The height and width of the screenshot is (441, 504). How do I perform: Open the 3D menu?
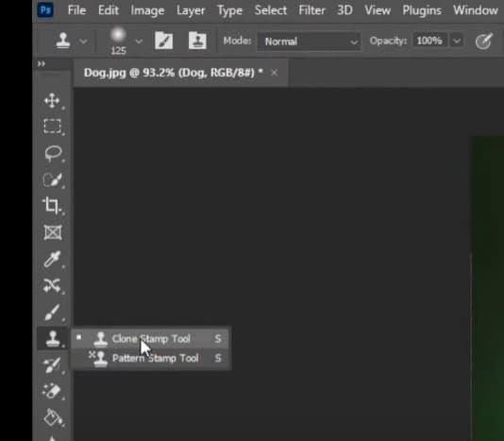344,10
